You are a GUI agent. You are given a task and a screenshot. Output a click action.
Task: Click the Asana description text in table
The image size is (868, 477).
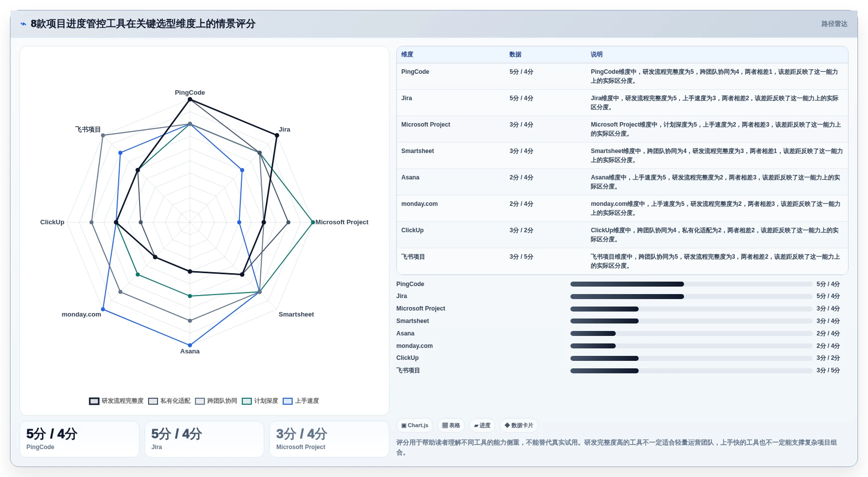tap(715, 182)
